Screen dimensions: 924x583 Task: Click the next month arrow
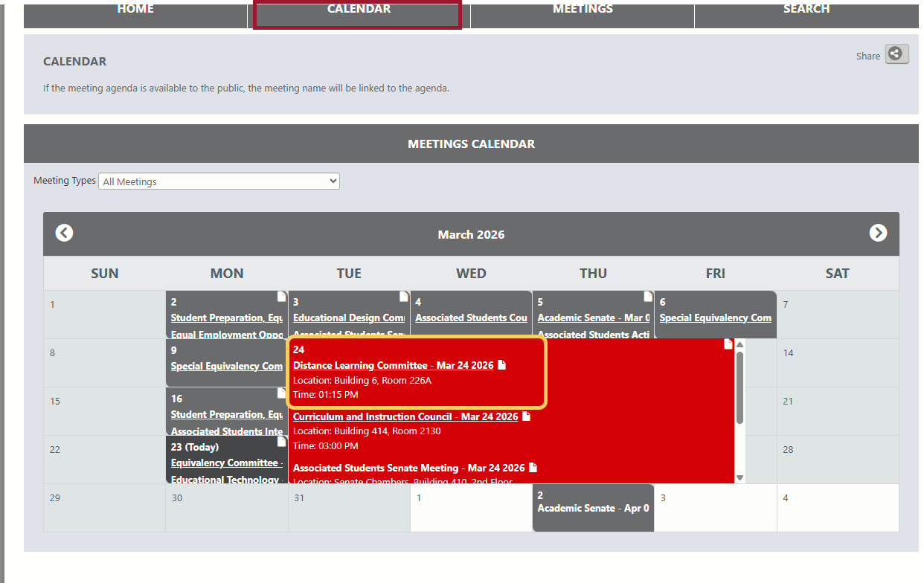coord(879,233)
